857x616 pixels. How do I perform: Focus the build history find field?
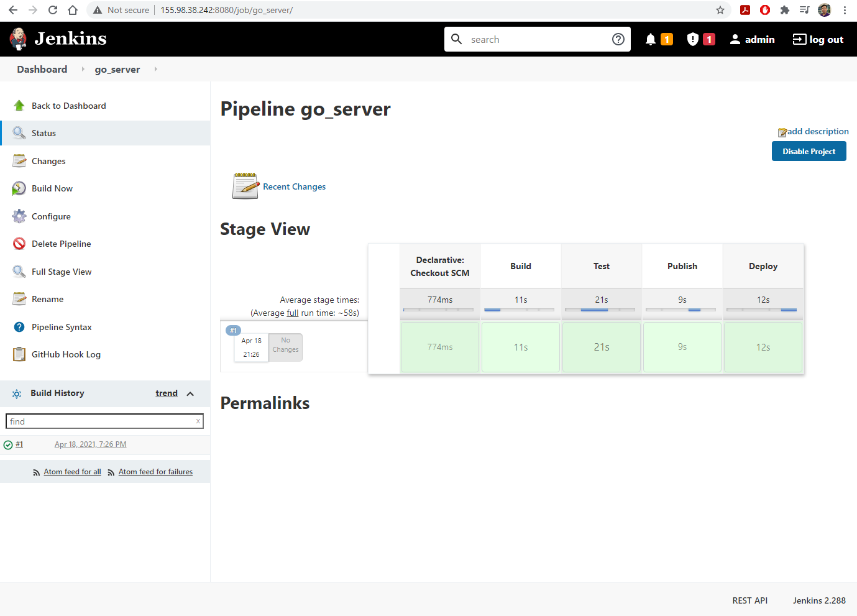coord(99,421)
